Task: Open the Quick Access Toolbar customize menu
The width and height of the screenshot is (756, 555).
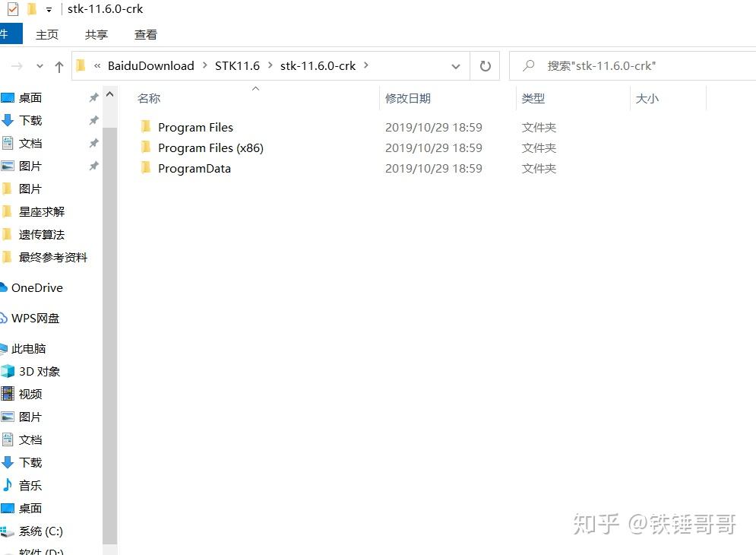Action: (47, 8)
